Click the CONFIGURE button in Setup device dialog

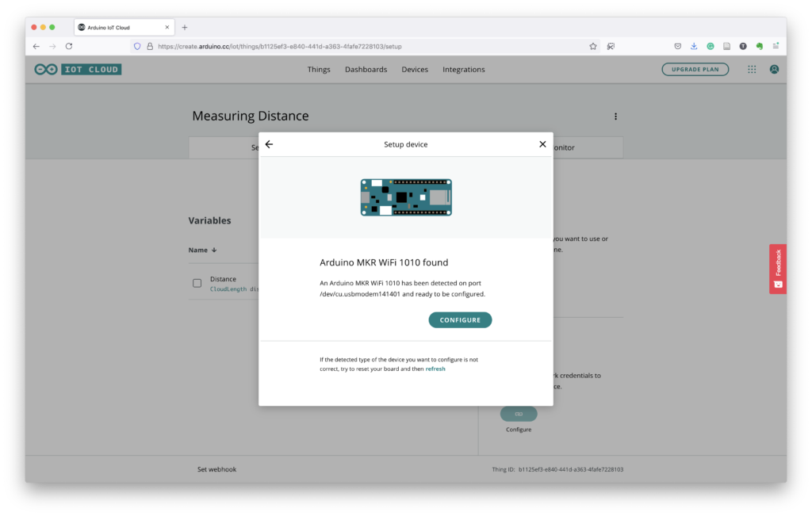tap(460, 320)
